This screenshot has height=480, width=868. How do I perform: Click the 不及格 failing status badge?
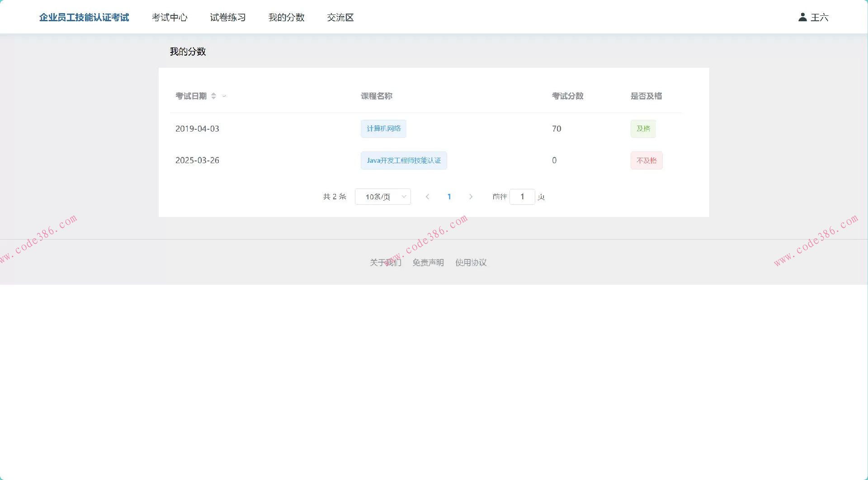[646, 160]
